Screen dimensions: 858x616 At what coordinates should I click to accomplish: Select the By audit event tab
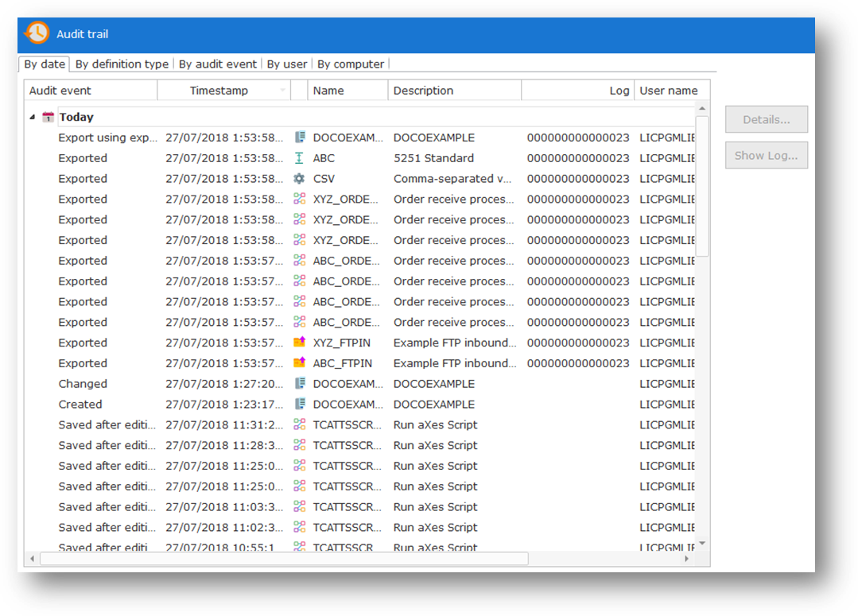[218, 64]
